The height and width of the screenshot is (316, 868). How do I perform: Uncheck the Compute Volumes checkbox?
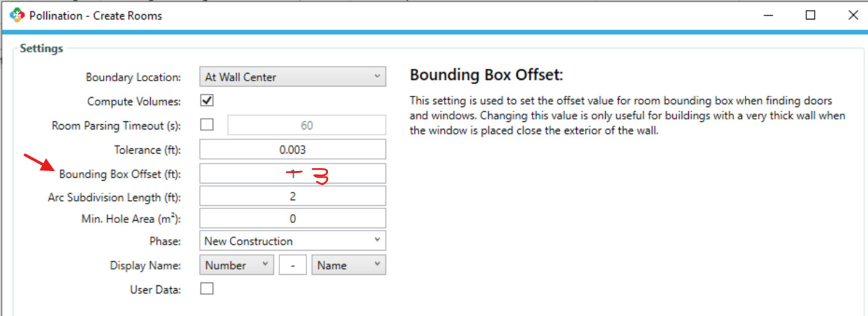click(207, 100)
